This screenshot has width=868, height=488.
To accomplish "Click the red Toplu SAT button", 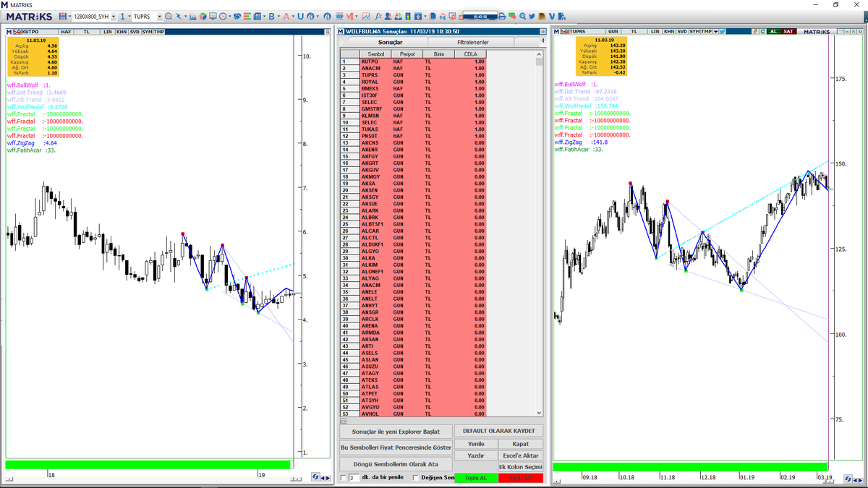I will coord(521,478).
